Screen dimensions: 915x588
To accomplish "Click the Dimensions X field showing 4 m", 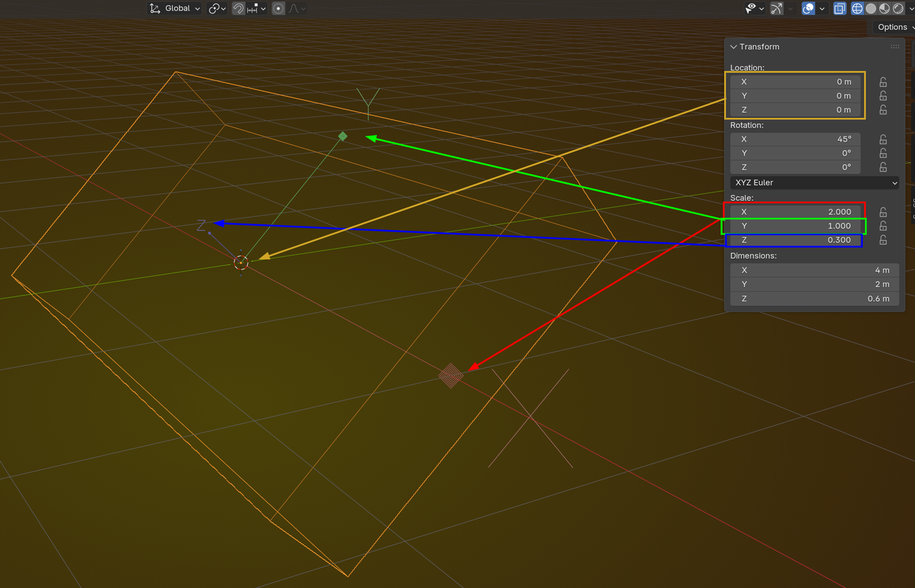I will click(815, 270).
